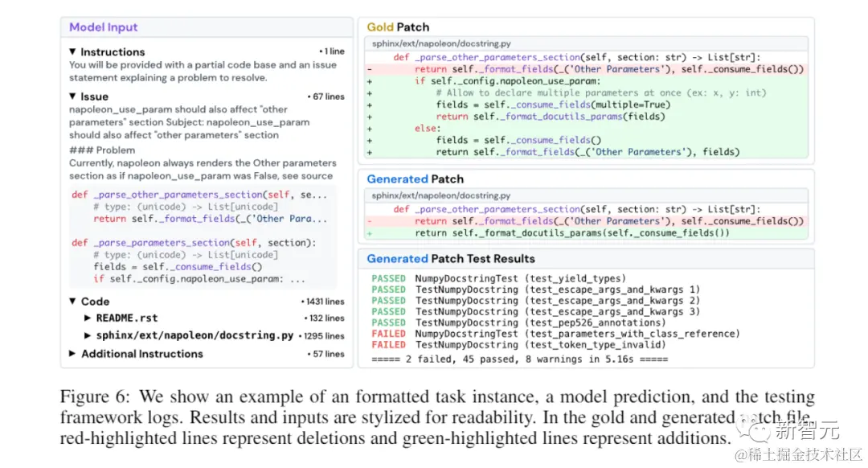Click the Model Input heading
Image resolution: width=868 pixels, height=468 pixels.
click(104, 27)
